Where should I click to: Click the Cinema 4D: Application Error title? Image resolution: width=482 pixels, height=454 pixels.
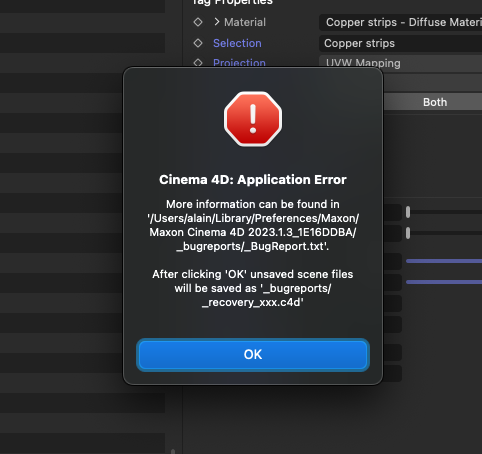pos(253,180)
